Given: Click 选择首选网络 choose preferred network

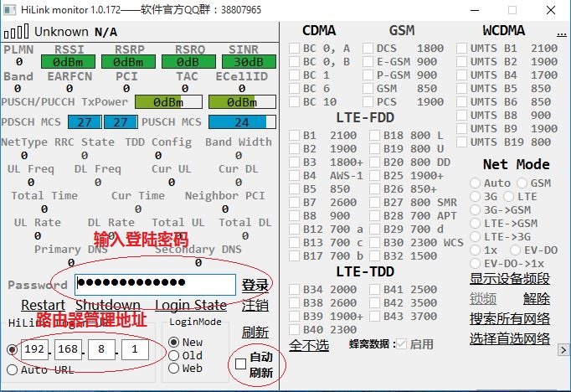Looking at the screenshot, I should coord(509,338).
